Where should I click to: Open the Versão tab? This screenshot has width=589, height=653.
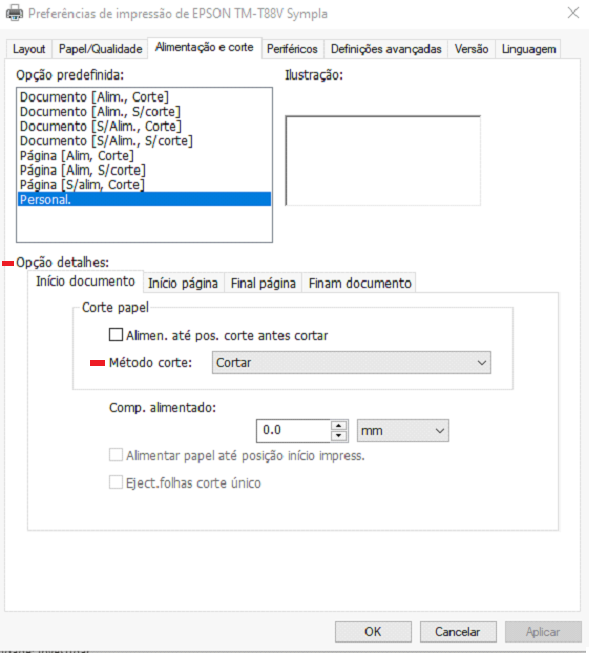(471, 49)
